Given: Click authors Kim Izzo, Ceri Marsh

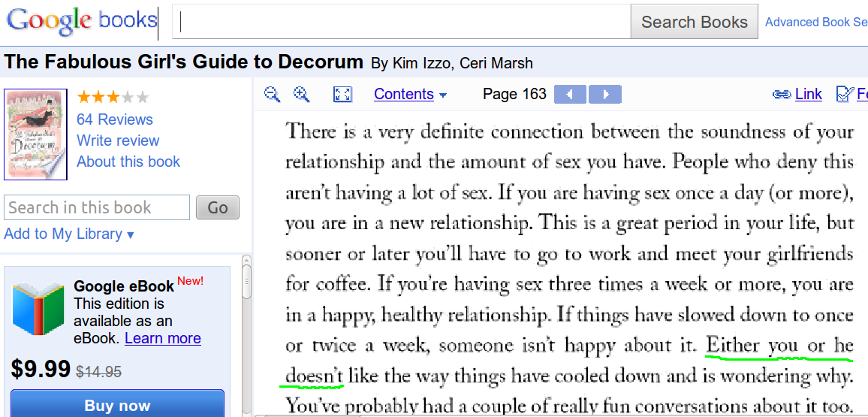Looking at the screenshot, I should pyautogui.click(x=452, y=63).
